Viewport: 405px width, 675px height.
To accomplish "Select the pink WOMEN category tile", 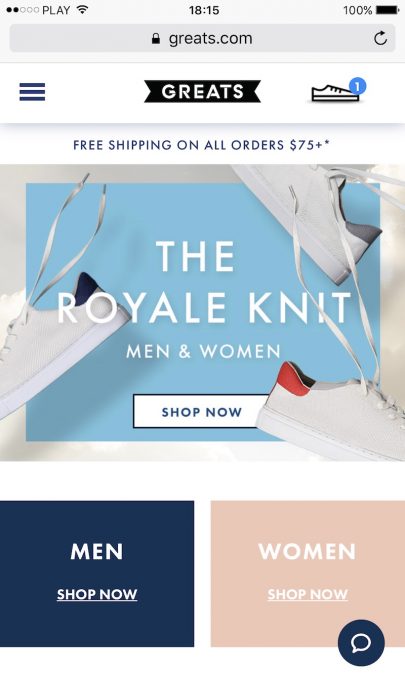I will (x=307, y=573).
